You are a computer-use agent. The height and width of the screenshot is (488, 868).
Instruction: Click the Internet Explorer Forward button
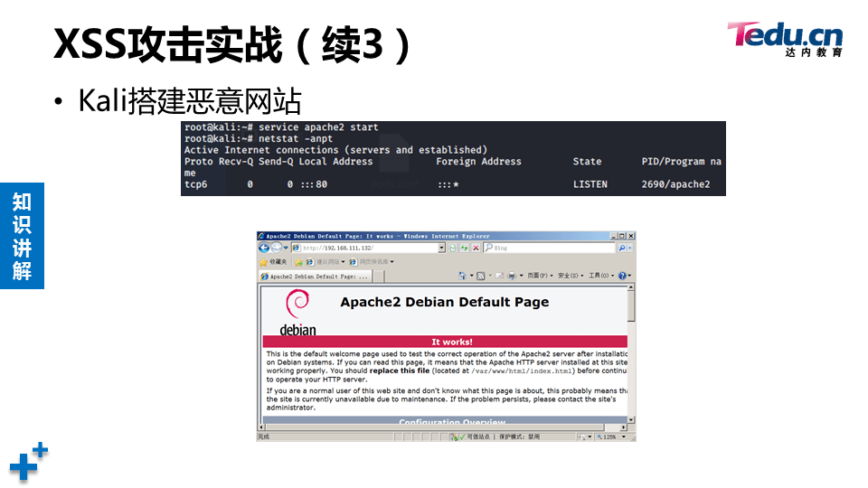(x=277, y=248)
